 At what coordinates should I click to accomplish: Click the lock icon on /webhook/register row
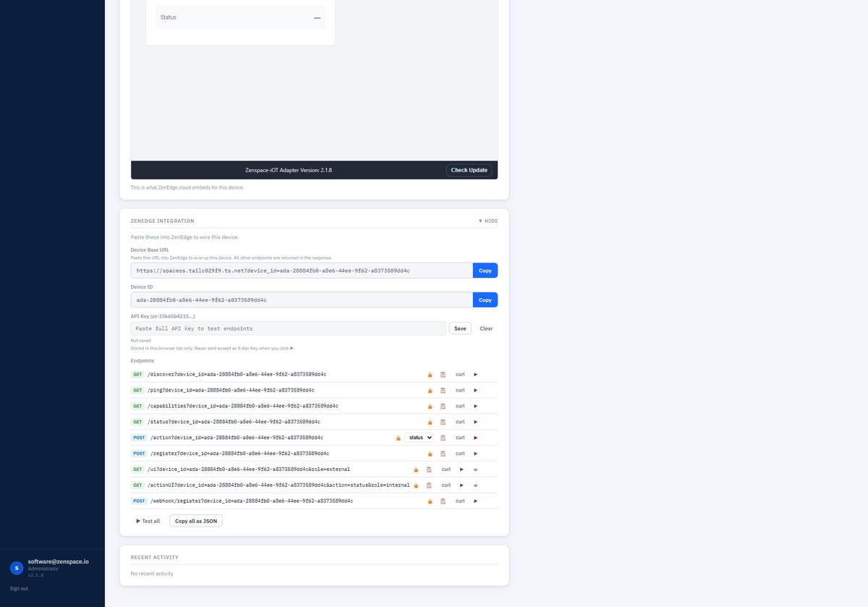(430, 501)
